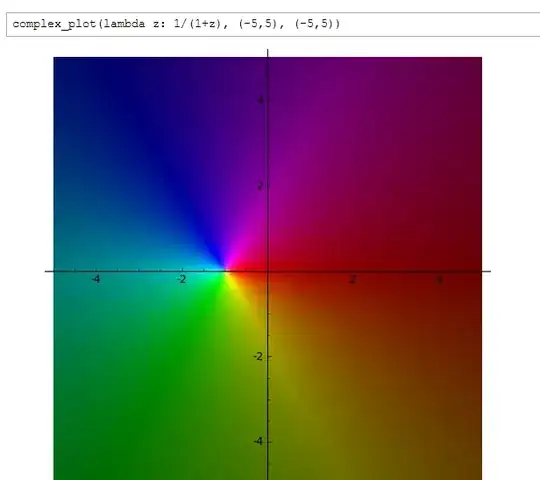Click the purple upper-right plot region

(344, 131)
